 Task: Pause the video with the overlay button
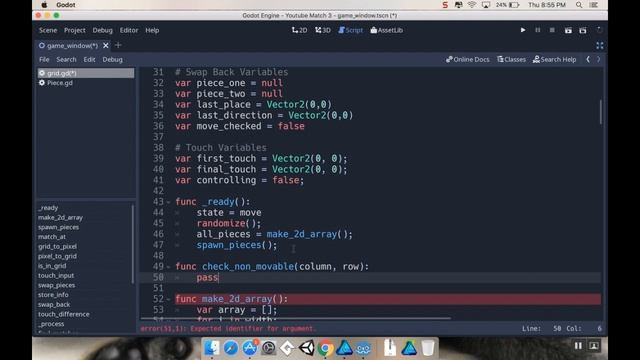[x=578, y=346]
